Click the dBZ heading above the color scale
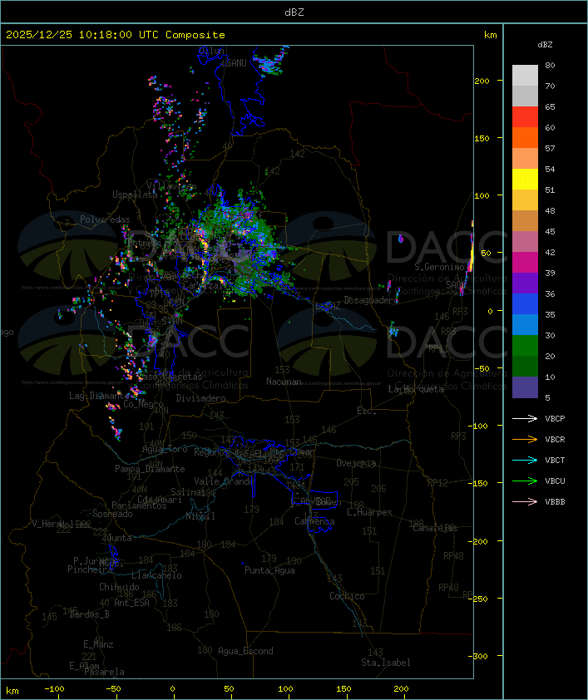 click(x=545, y=45)
